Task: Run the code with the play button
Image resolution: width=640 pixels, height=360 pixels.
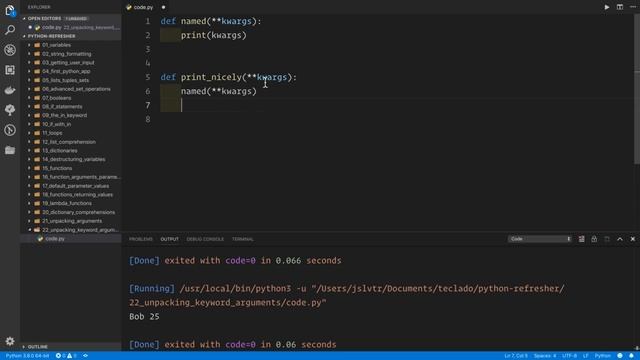Action: click(x=607, y=7)
